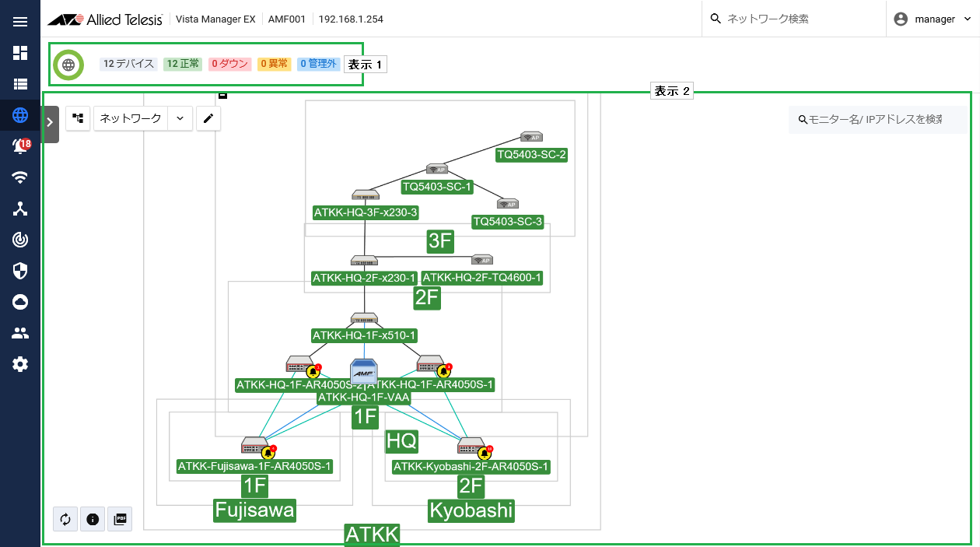Toggle the tree layout view button
This screenshot has width=980, height=547.
point(78,118)
